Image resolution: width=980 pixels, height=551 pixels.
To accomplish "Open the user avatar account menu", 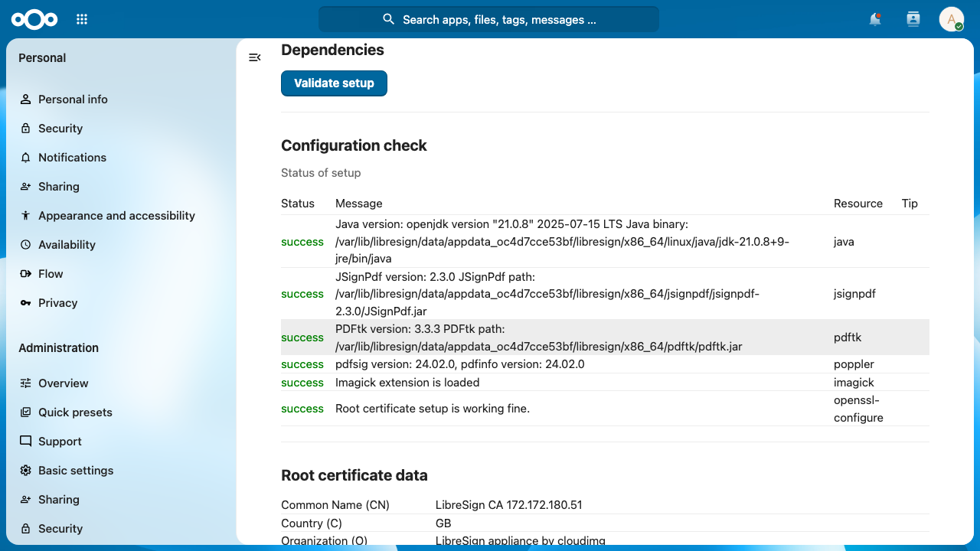I will tap(951, 20).
